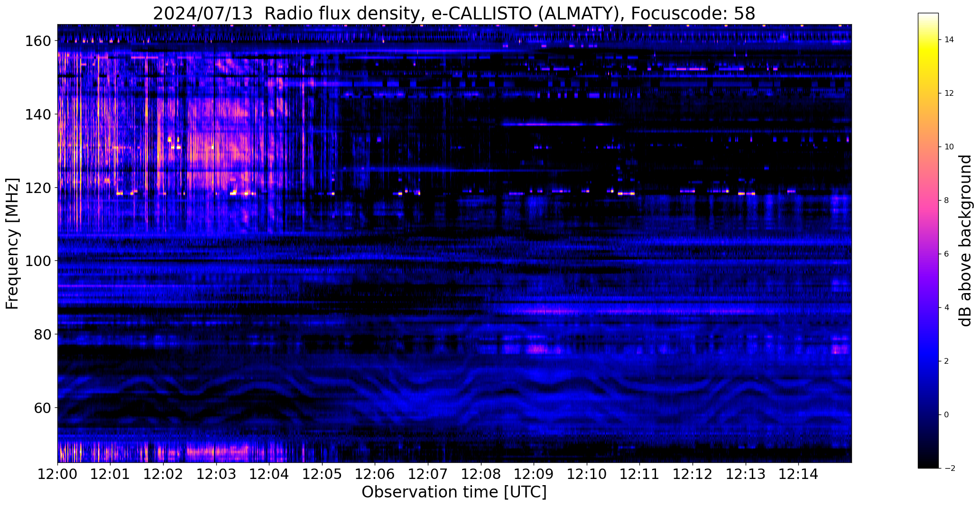
Task: Click the colorbar tick label 8
Action: (x=947, y=201)
